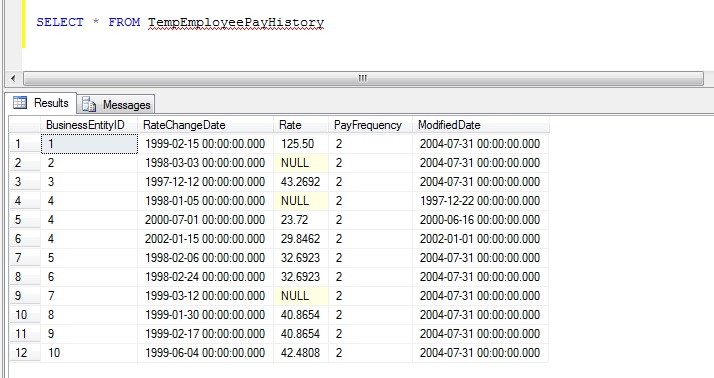Select row header number 9

(x=25, y=296)
